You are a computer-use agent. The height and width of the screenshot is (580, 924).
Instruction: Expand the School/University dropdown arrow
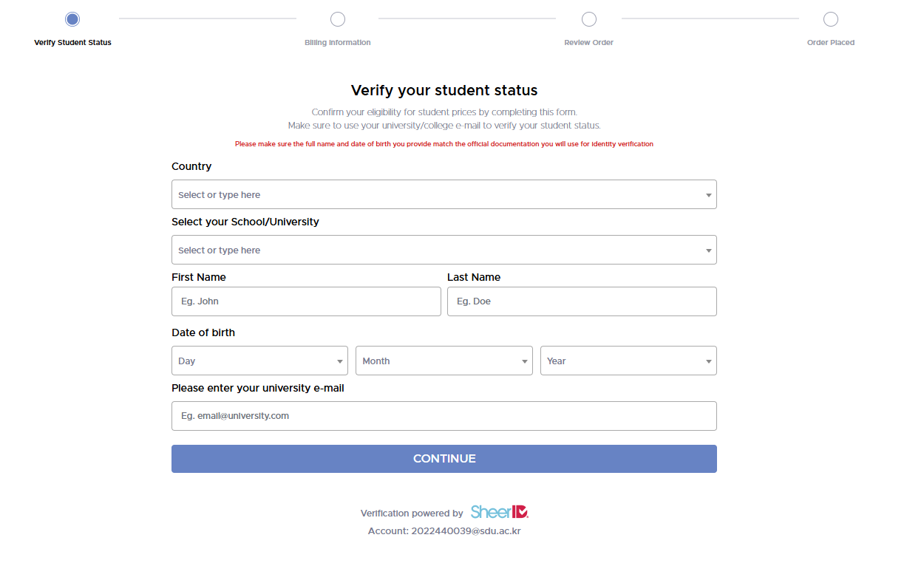coord(708,250)
